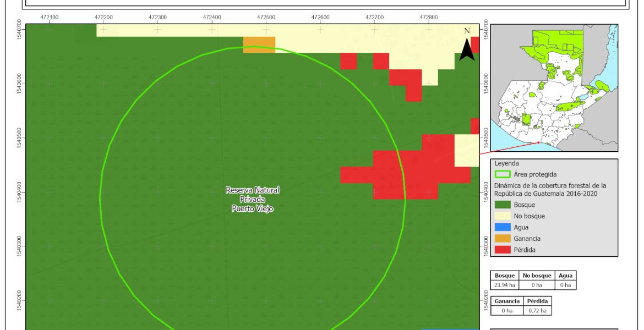Image resolution: width=644 pixels, height=330 pixels.
Task: Select the Bosque green legend swatch
Action: coord(502,205)
